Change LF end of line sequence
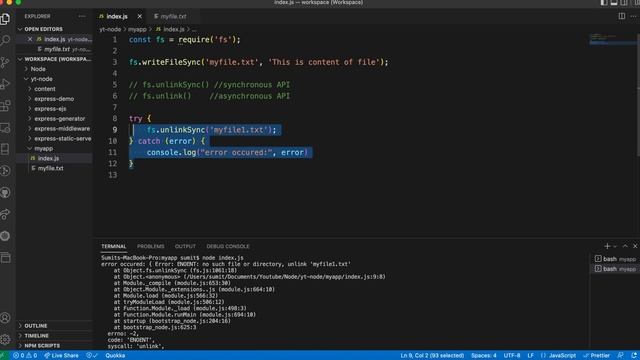This screenshot has height=360, width=640. [530, 356]
